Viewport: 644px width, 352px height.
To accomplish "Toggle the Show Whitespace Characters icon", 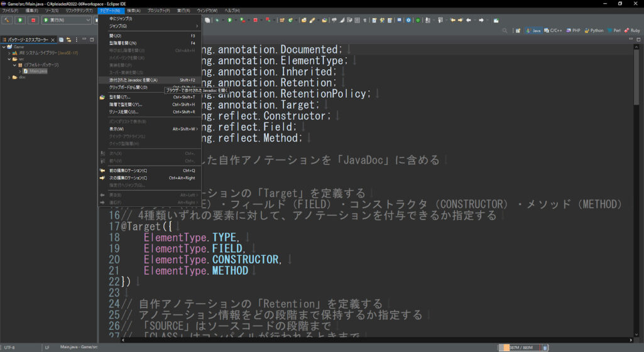I will (x=364, y=19).
